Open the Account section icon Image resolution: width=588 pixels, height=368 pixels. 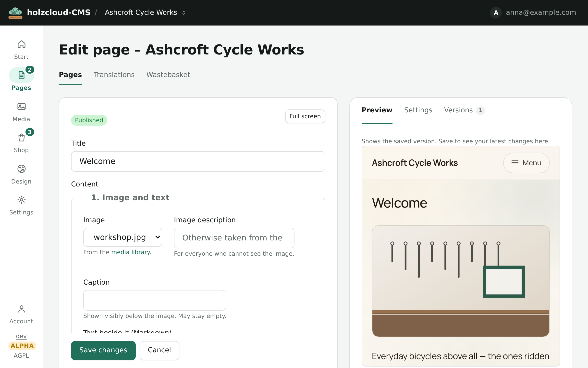point(21,309)
